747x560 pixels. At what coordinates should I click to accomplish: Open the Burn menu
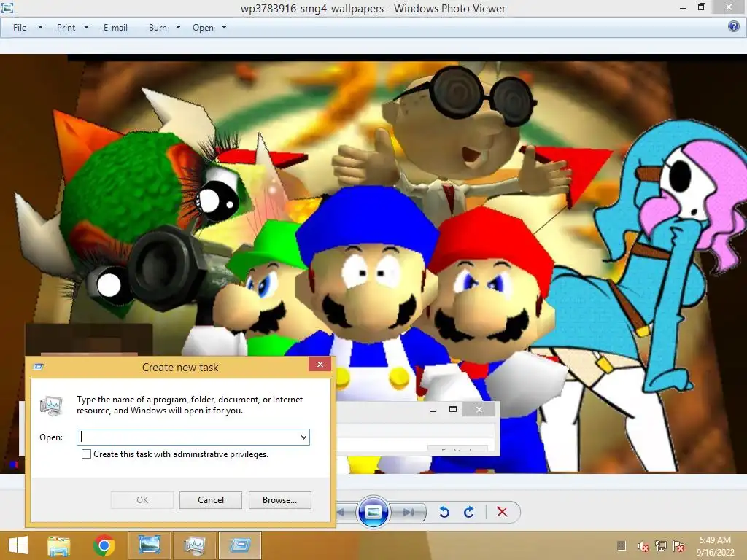pos(158,28)
